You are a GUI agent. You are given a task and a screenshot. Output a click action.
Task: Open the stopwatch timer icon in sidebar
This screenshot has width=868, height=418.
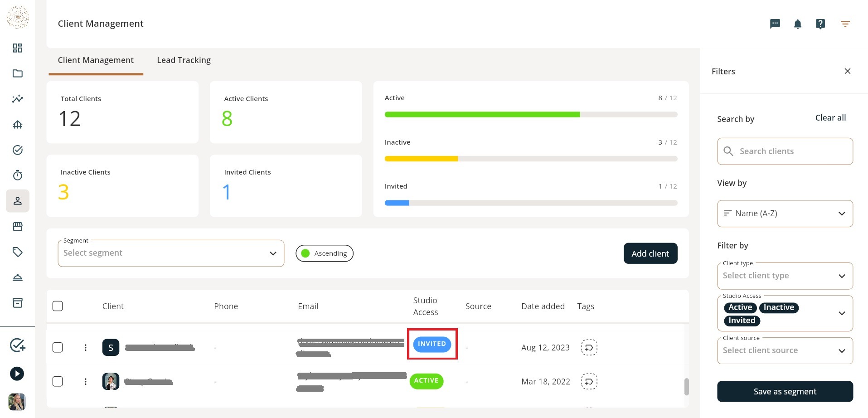point(18,175)
